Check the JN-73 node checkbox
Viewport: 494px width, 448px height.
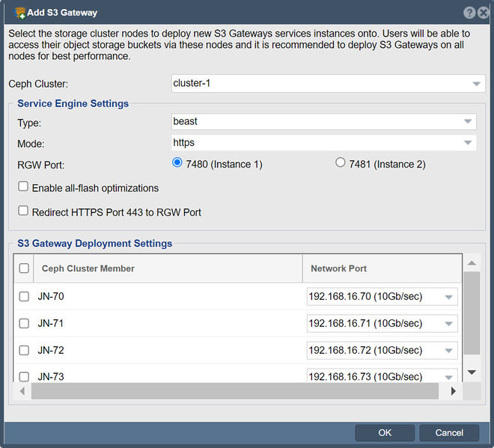24,376
